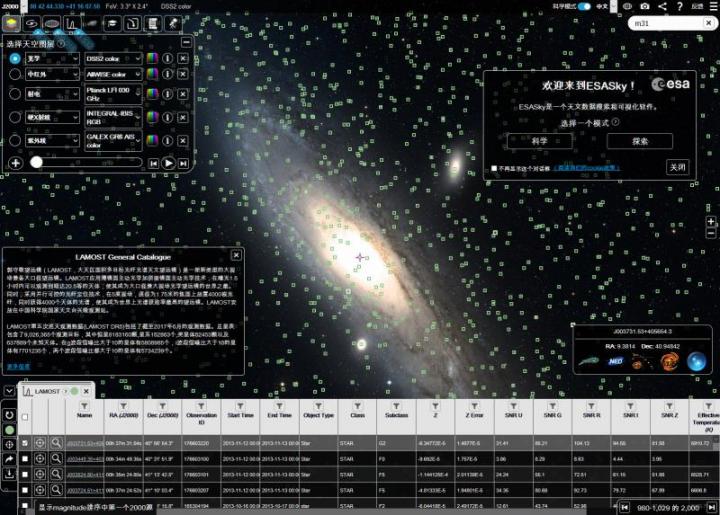The image size is (720, 515).
Task: Select the INTEGRAL-IBIS RGB layer radio button
Action: point(15,118)
